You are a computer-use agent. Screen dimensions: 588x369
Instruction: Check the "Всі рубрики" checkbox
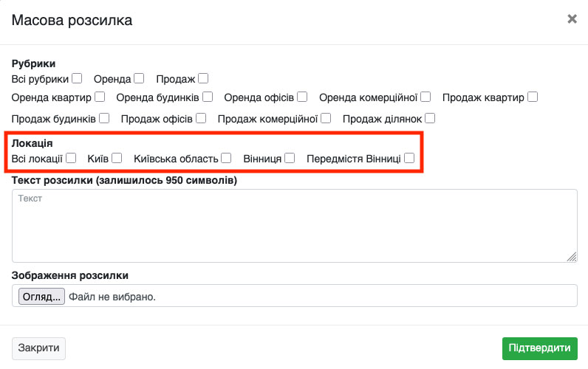[x=77, y=78]
